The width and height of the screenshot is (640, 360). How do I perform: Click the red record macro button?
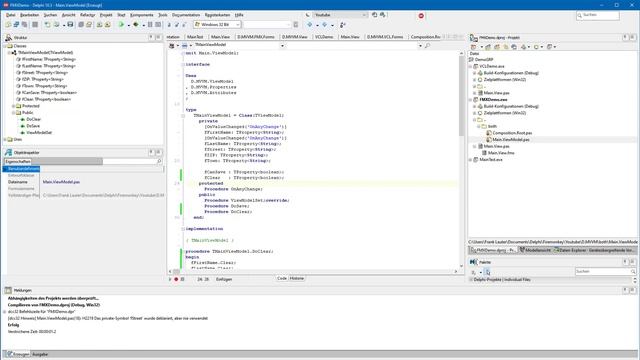(x=176, y=279)
